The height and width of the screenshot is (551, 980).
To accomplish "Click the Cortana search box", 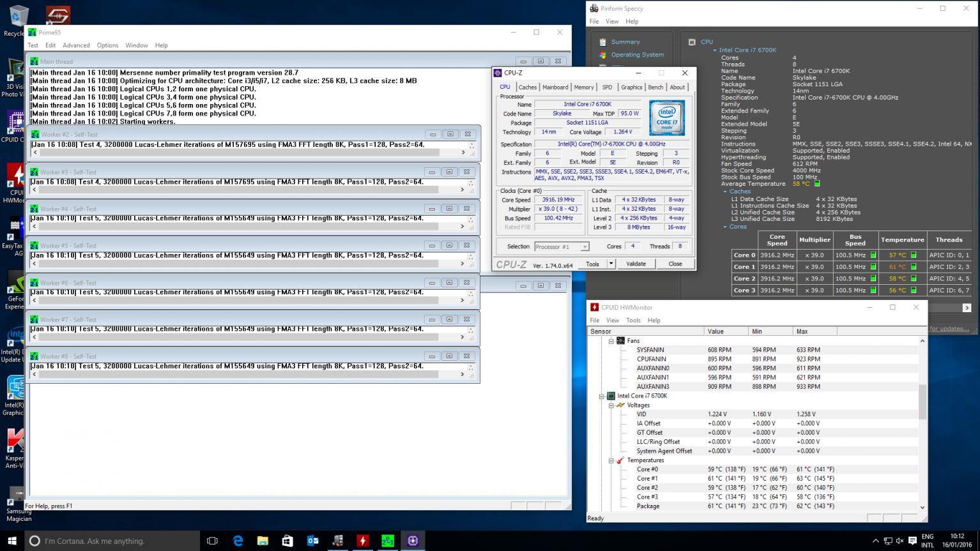I will click(x=112, y=541).
